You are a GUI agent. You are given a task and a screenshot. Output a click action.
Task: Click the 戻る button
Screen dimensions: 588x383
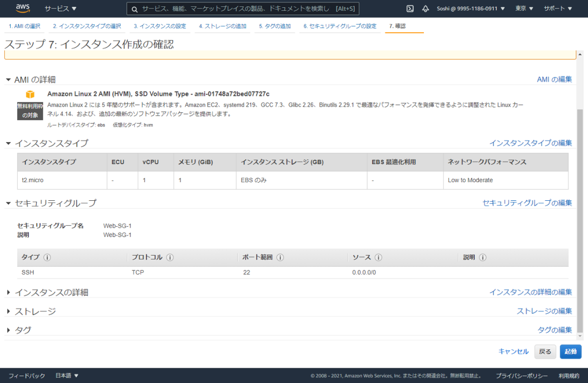tap(545, 351)
